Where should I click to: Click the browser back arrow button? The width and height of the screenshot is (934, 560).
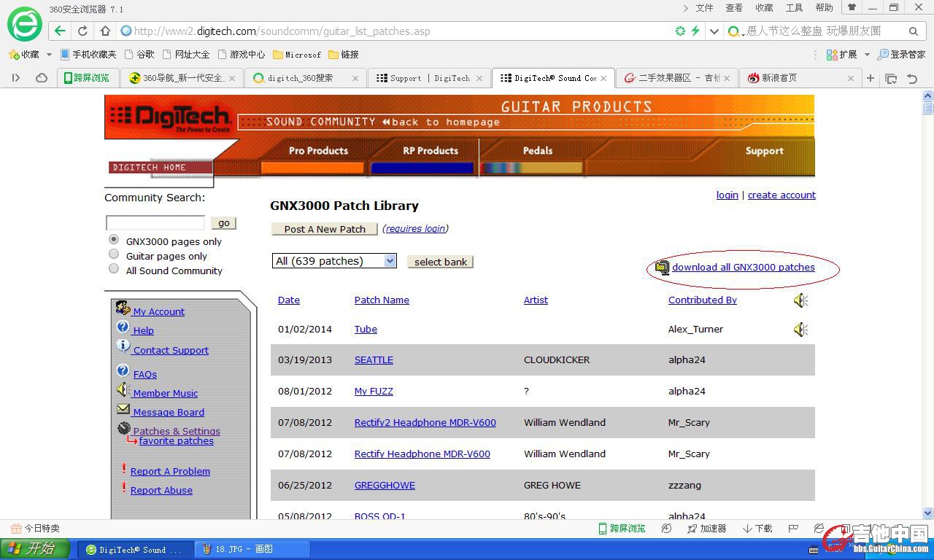coord(60,31)
